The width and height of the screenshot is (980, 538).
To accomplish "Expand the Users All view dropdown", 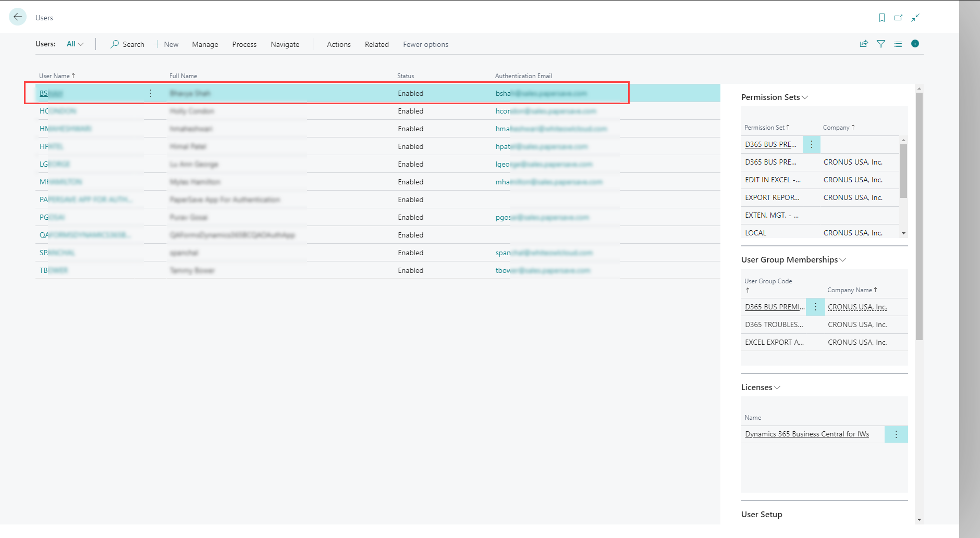I will pyautogui.click(x=75, y=44).
